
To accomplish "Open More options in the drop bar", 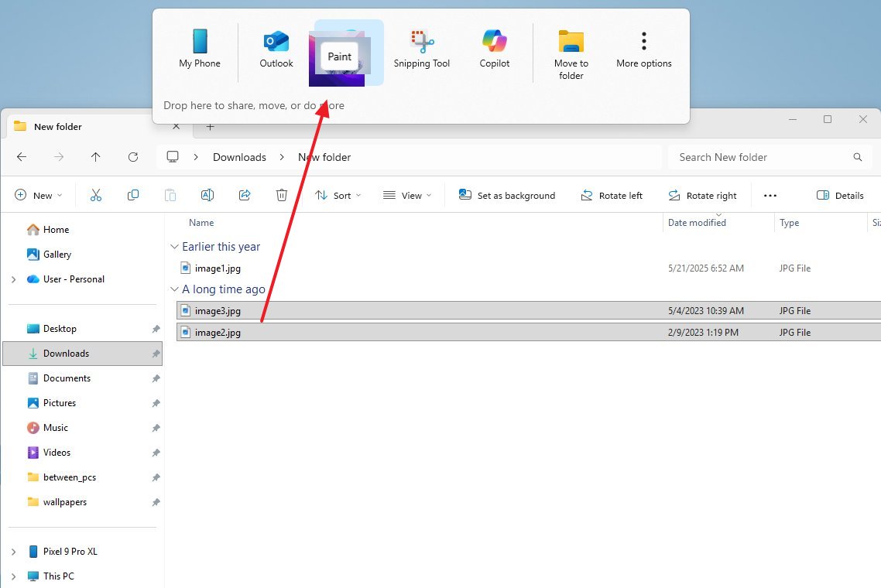I will (x=643, y=46).
